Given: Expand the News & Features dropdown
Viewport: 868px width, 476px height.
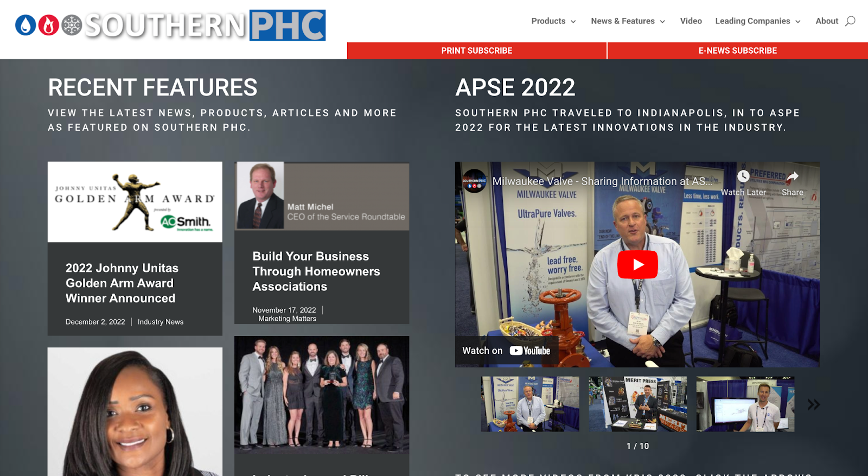Looking at the screenshot, I should pos(628,21).
